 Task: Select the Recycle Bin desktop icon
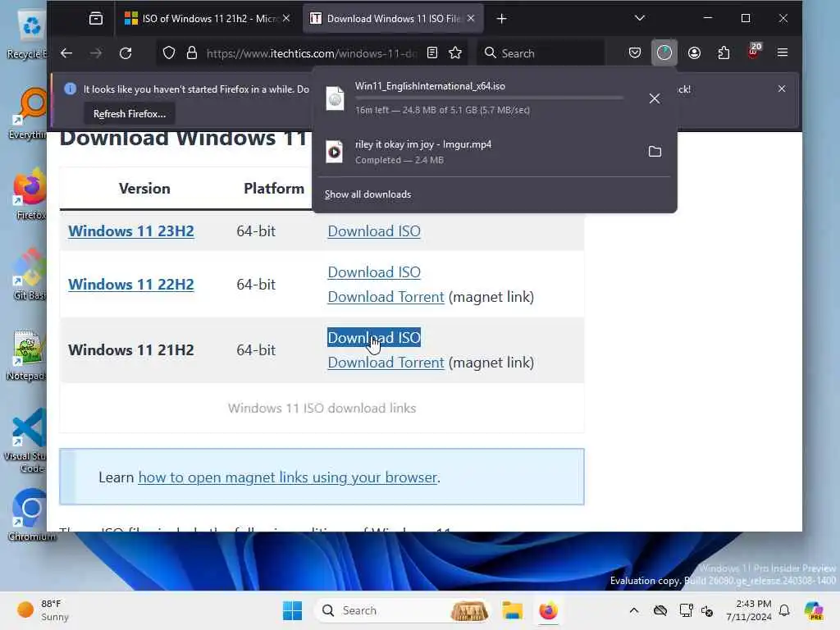[28, 34]
